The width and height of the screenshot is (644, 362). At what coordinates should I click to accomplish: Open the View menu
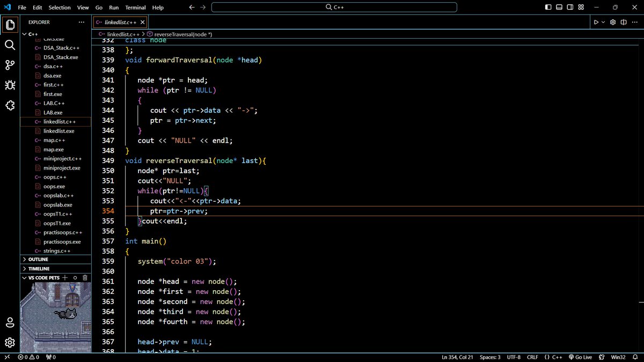(83, 8)
